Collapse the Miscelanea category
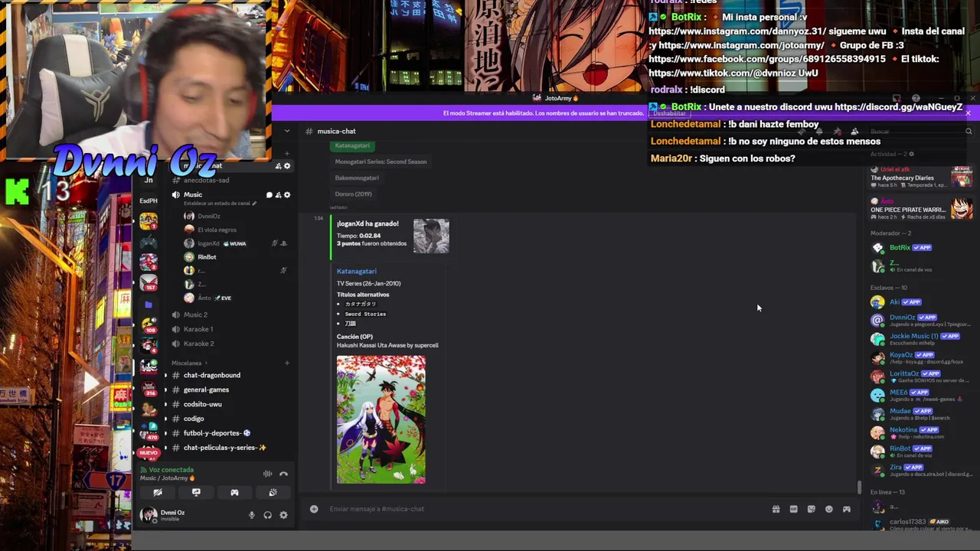The height and width of the screenshot is (551, 980). 189,363
